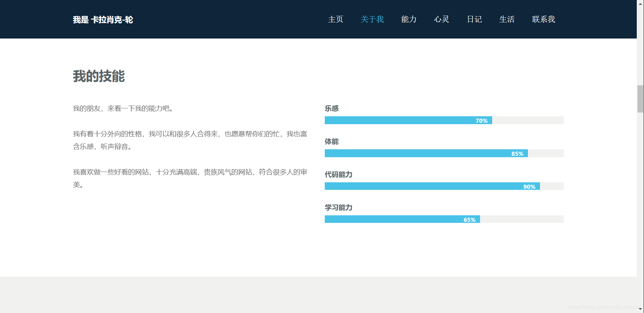Viewport: 644px width, 313px height.
Task: Click the 85% value text
Action: [x=517, y=154]
